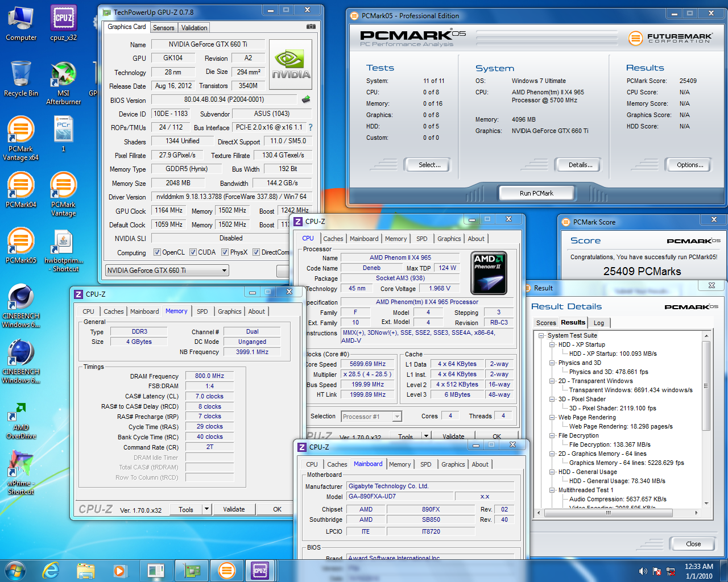This screenshot has width=728, height=582.
Task: Click Close in the Result window
Action: click(693, 544)
